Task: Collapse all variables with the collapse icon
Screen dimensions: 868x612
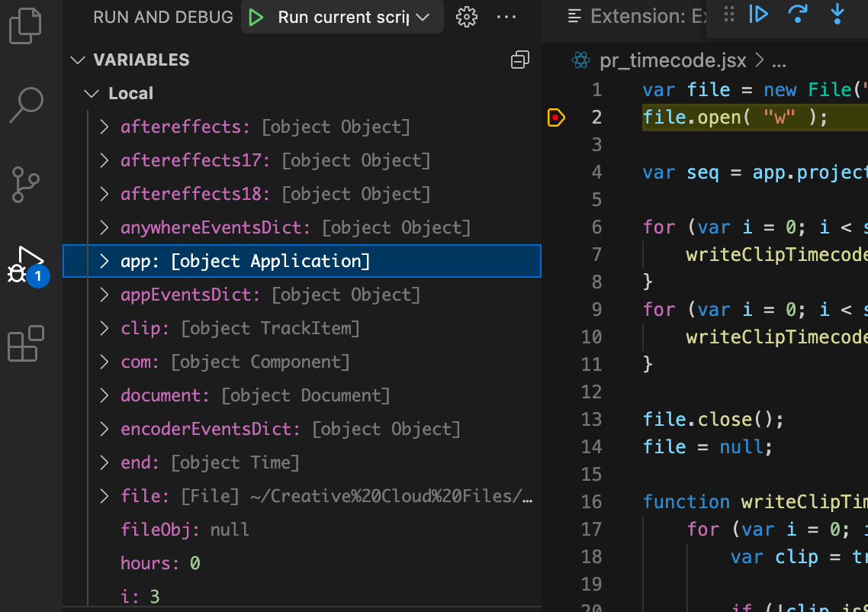Action: (x=520, y=60)
